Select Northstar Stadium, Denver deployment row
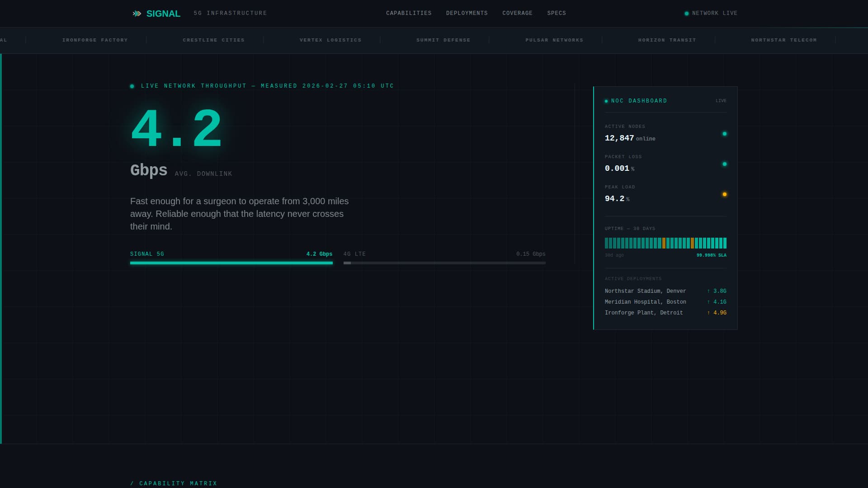This screenshot has height=488, width=868. click(x=645, y=291)
